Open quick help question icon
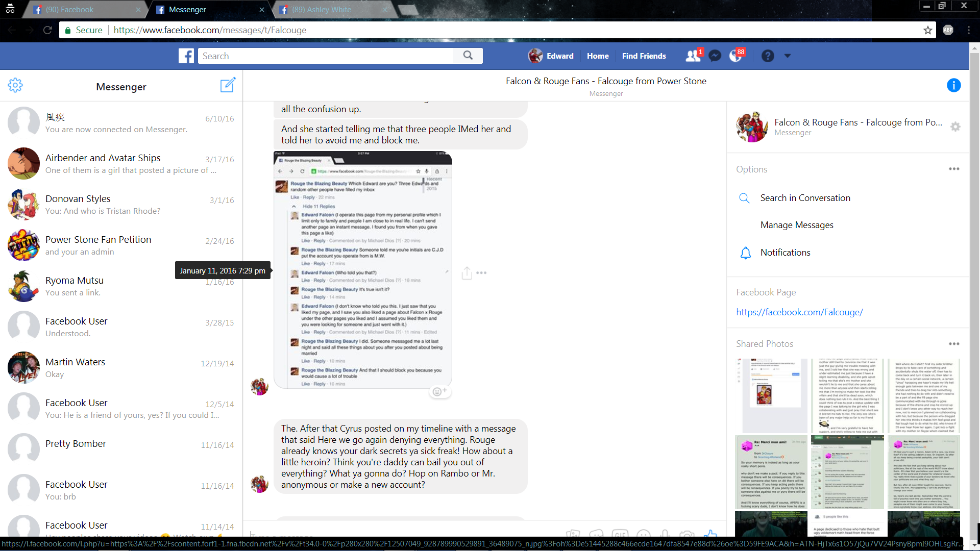Viewport: 980px width, 551px height. tap(768, 56)
